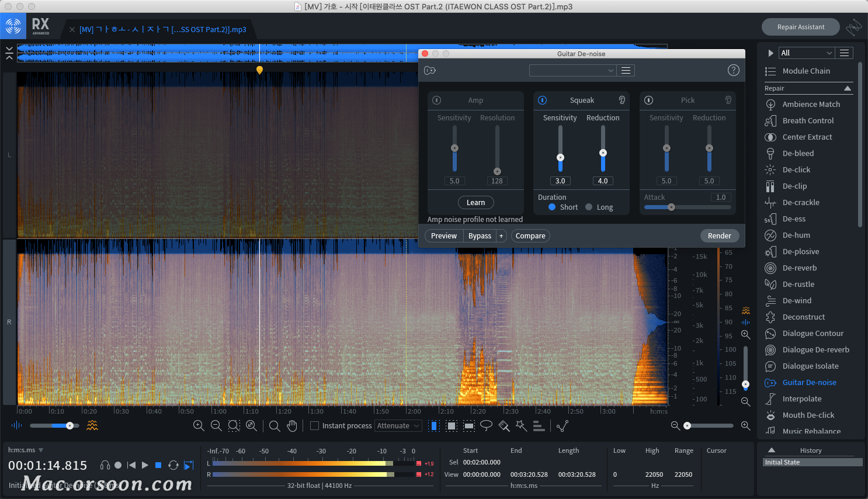Open the Deconstruct module
Image resolution: width=868 pixels, height=499 pixels.
[x=804, y=317]
